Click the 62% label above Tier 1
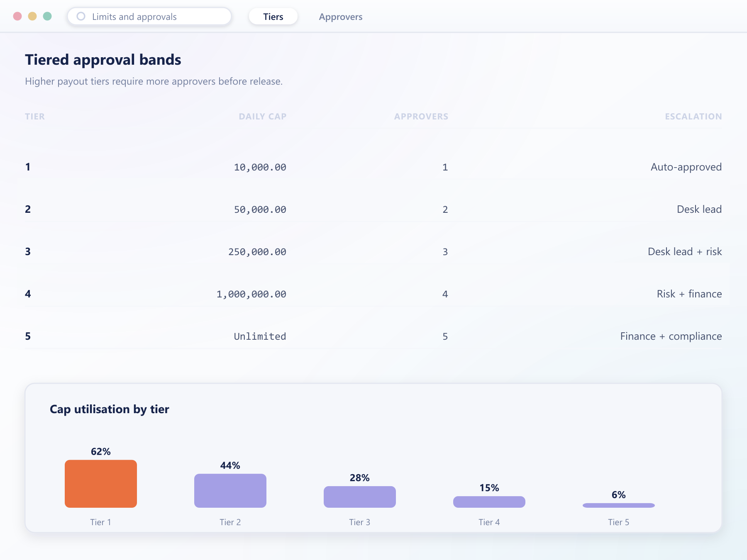 click(101, 451)
